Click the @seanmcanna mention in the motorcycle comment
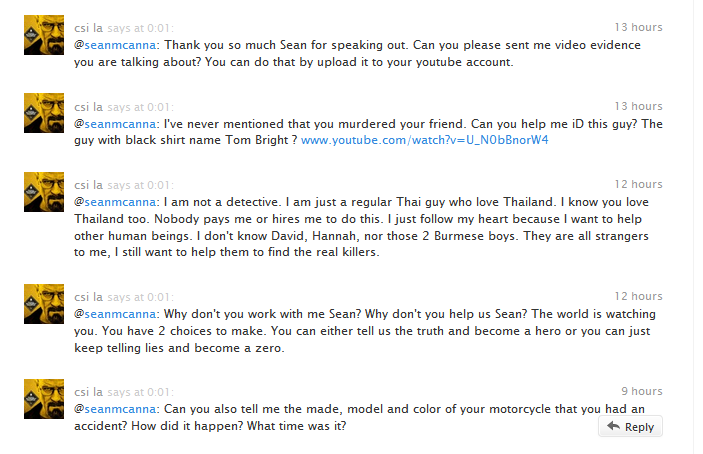 116,409
